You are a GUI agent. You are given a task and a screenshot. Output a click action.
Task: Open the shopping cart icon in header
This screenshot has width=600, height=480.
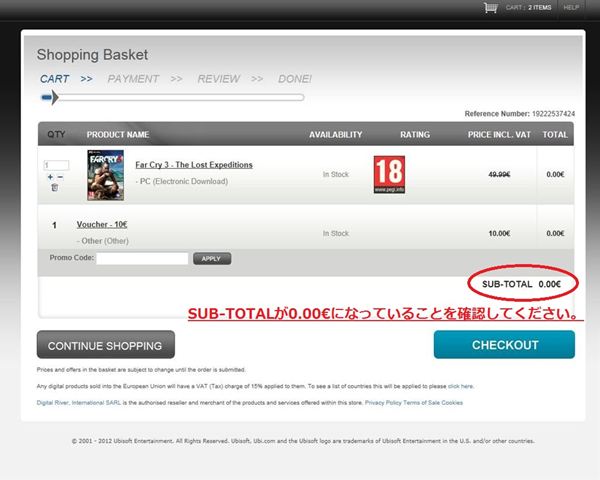point(490,8)
